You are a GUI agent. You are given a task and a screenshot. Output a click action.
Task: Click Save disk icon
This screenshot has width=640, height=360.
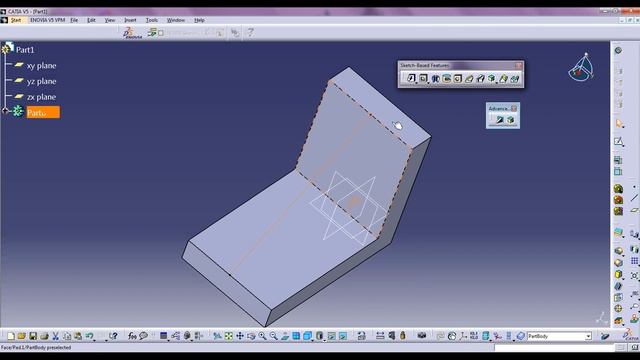(33, 336)
